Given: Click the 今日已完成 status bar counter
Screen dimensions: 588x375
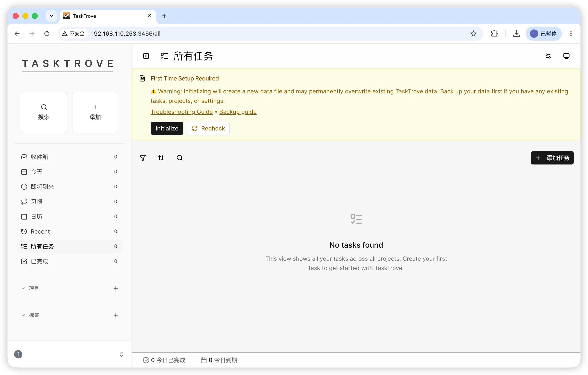Looking at the screenshot, I should [x=164, y=360].
